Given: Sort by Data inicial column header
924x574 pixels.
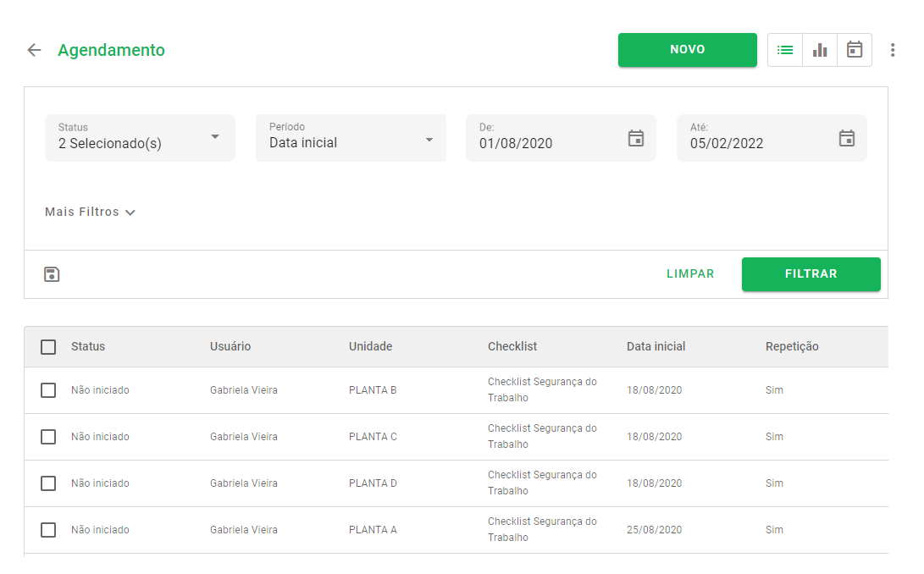Looking at the screenshot, I should (656, 346).
